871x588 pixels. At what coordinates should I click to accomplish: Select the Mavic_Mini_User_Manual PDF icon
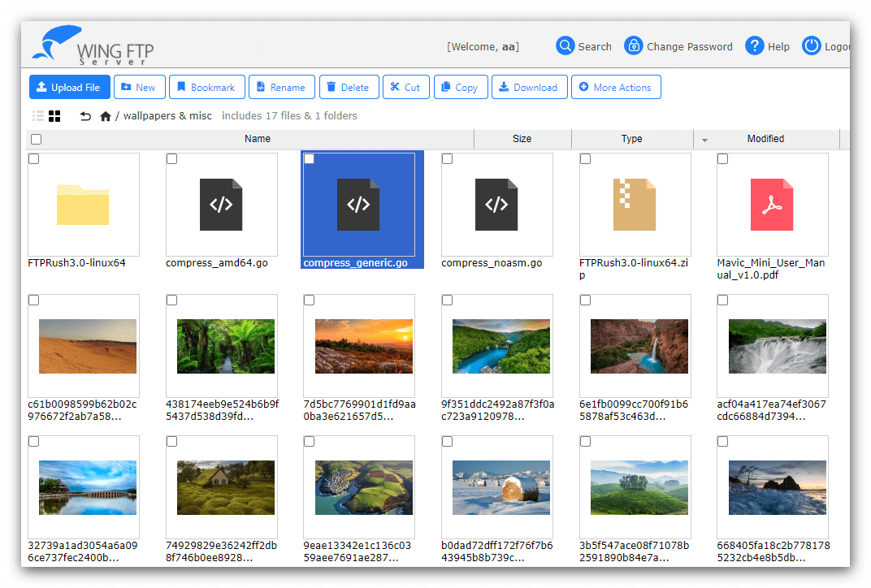[x=772, y=205]
